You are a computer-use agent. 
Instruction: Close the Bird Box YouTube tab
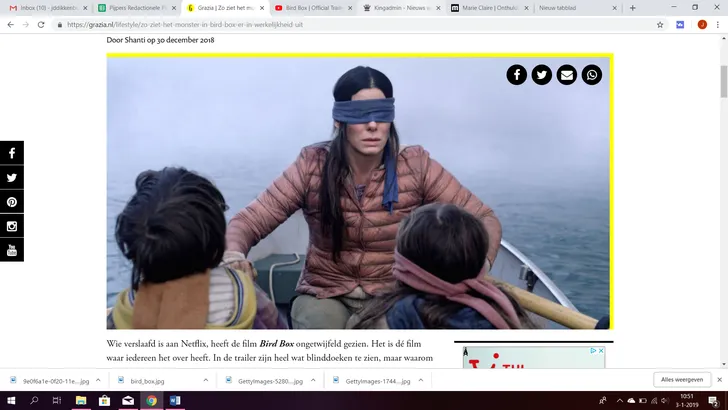coord(350,8)
